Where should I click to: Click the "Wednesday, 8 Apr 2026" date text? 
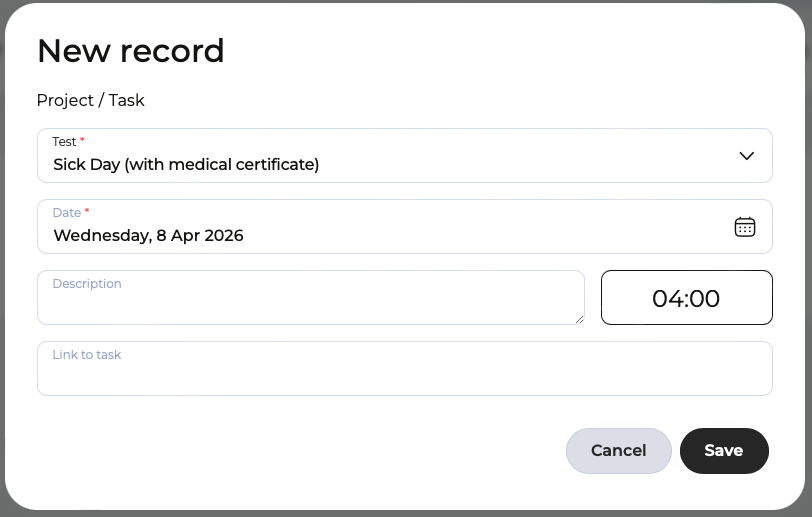pos(148,236)
